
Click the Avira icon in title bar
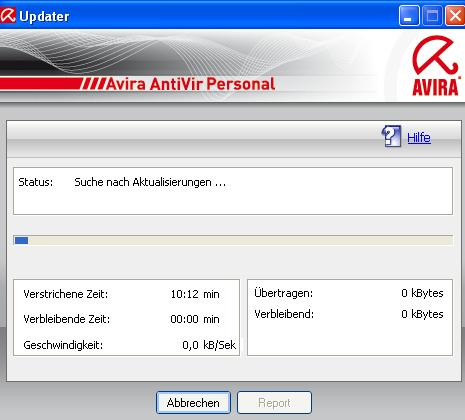point(7,15)
